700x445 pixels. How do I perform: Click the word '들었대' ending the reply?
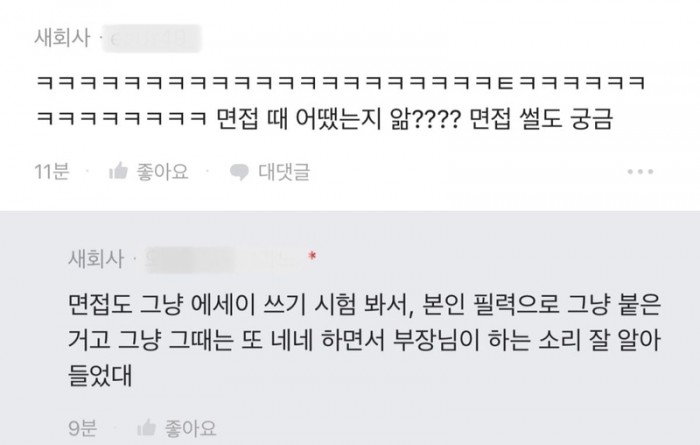(x=100, y=375)
